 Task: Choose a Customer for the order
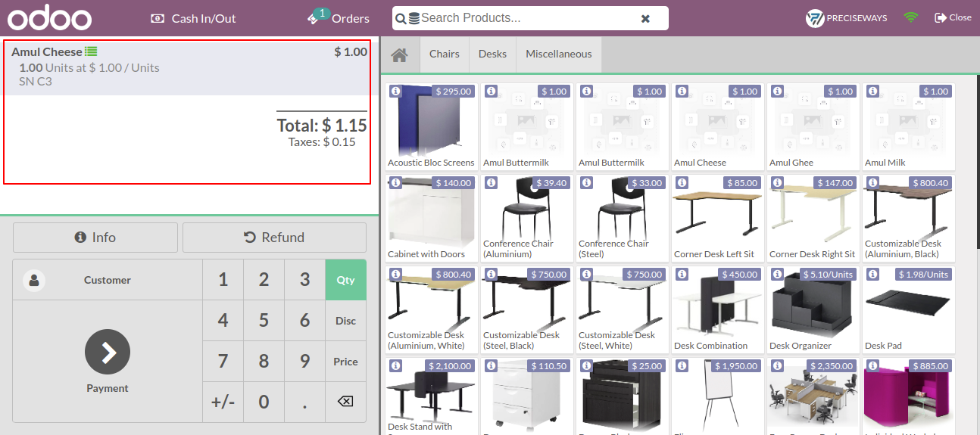click(108, 280)
